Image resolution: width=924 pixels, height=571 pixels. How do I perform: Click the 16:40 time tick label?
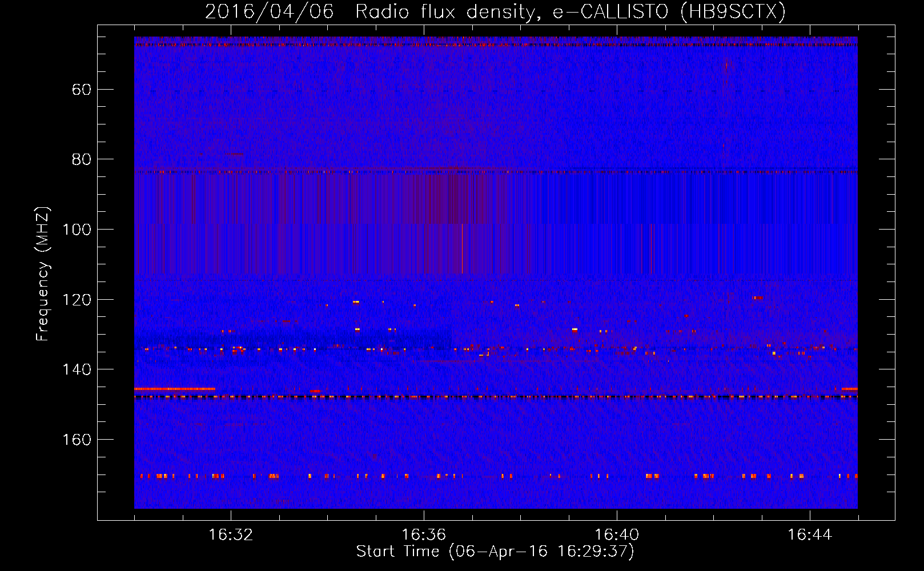click(617, 535)
